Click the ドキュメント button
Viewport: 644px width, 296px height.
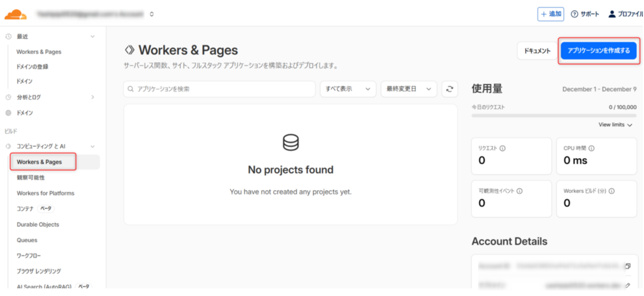point(537,51)
